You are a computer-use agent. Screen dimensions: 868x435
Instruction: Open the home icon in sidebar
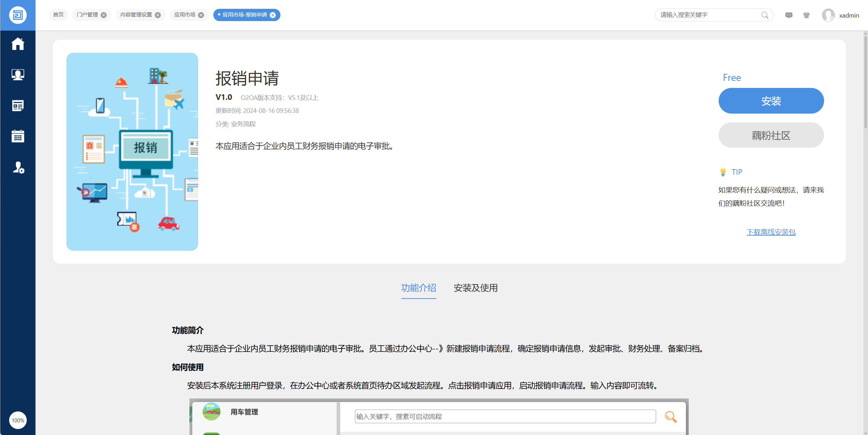tap(18, 44)
